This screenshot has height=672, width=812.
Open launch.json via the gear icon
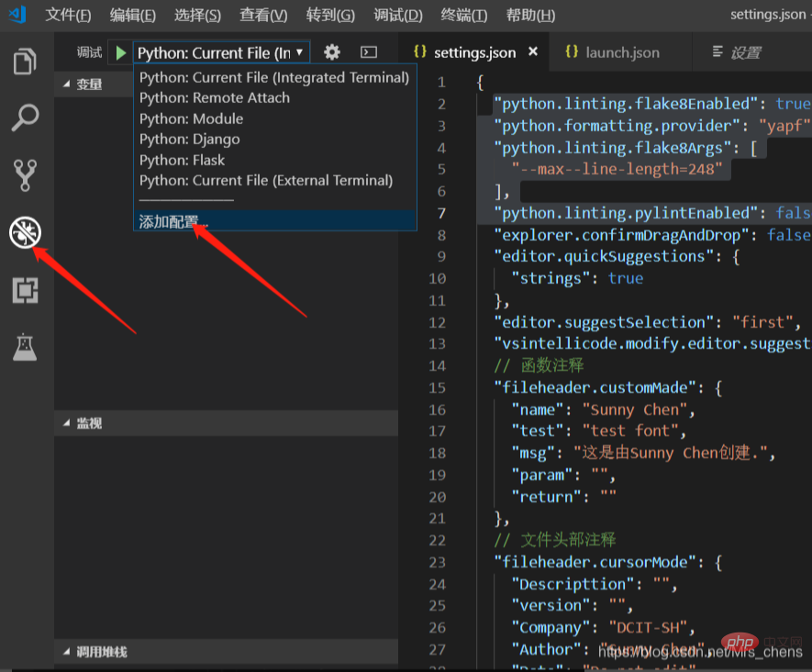coord(332,52)
